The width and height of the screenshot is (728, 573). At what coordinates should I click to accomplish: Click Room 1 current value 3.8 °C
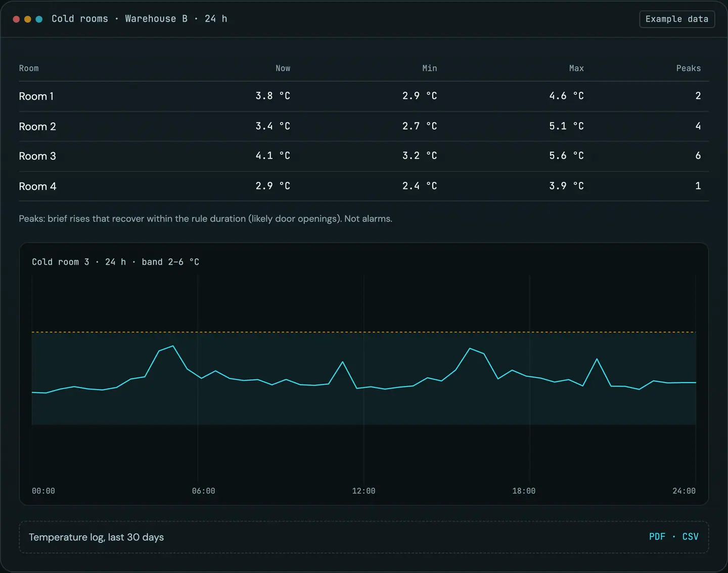273,96
